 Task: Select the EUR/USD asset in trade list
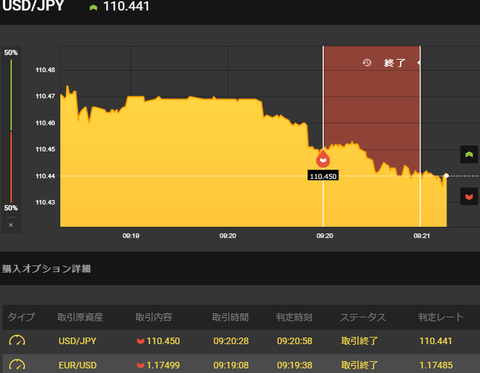[x=77, y=365]
